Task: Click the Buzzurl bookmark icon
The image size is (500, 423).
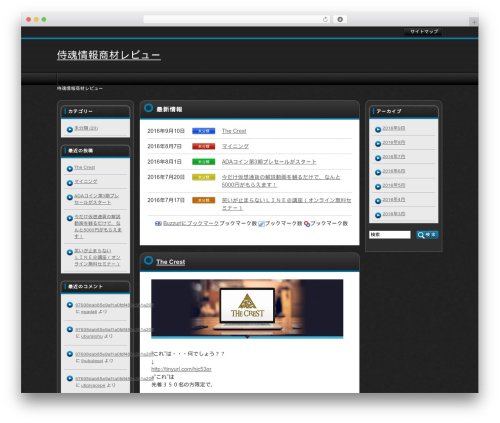Action: [158, 223]
